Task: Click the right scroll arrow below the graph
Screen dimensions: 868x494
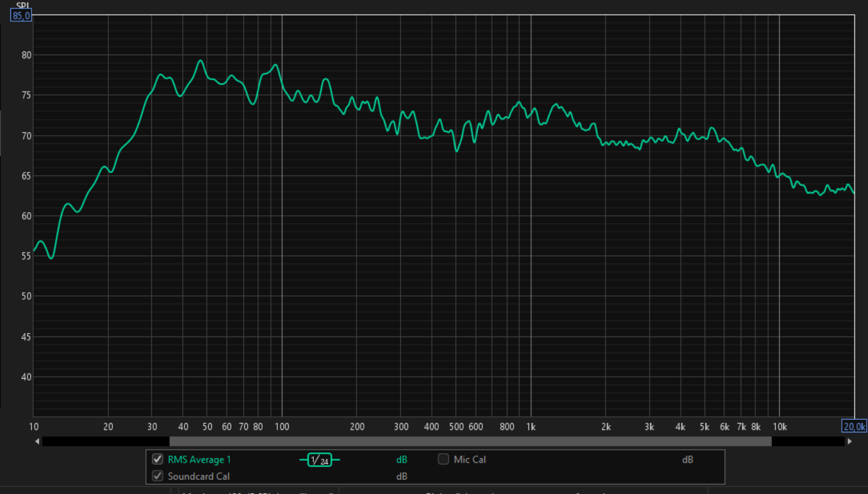Action: (849, 441)
